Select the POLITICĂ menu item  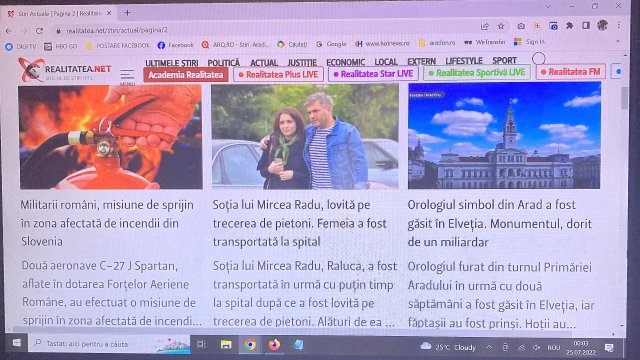[x=223, y=63]
